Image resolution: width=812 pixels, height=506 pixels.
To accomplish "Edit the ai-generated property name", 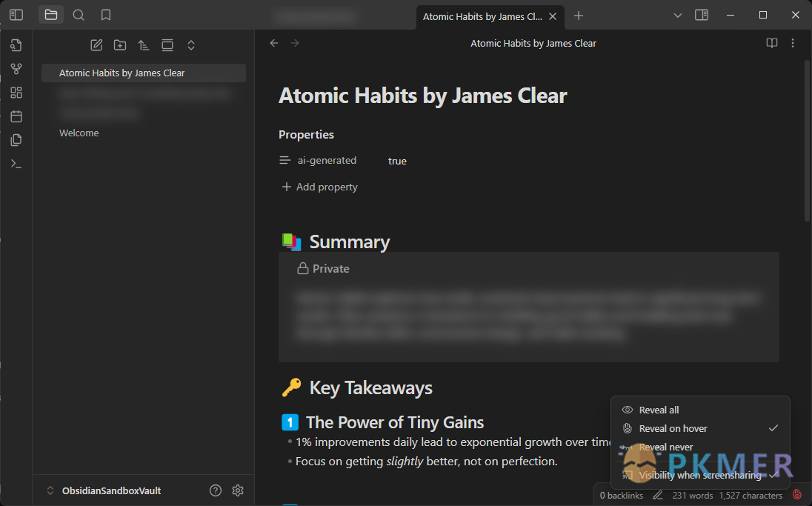I will coord(327,161).
